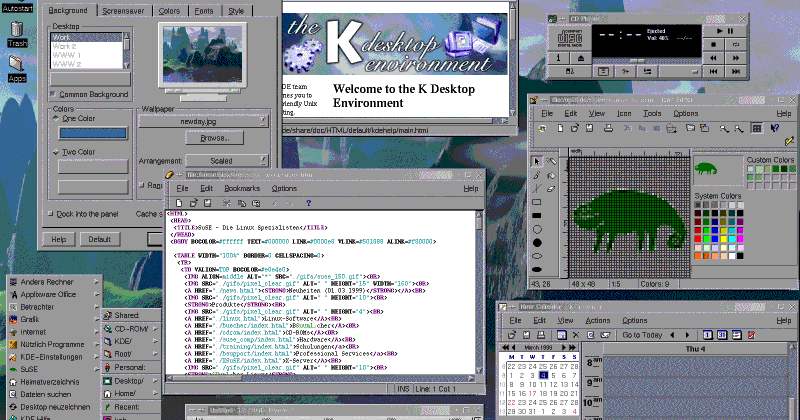This screenshot has height=420, width=800.
Task: Expand the KDE-Einstellungen submenu
Action: (54, 357)
